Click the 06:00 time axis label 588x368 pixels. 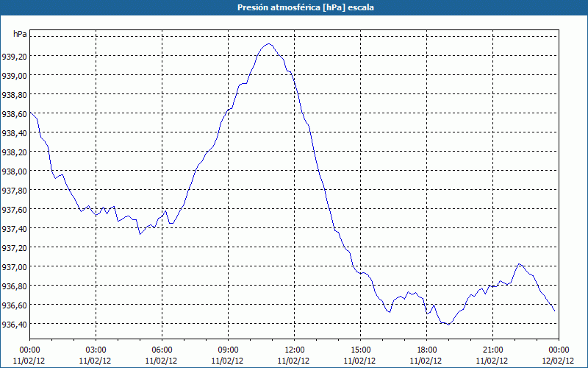tap(162, 350)
